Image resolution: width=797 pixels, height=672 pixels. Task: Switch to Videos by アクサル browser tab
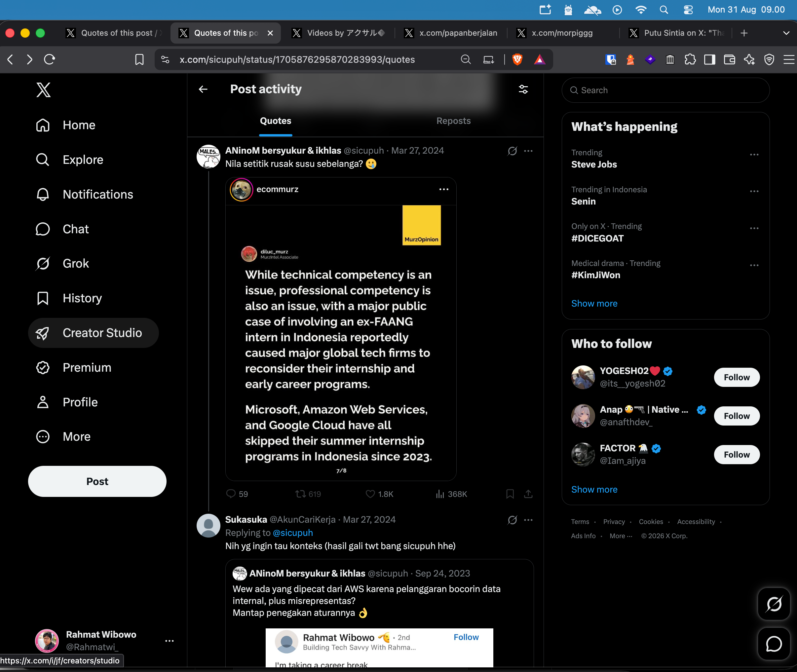coord(339,33)
